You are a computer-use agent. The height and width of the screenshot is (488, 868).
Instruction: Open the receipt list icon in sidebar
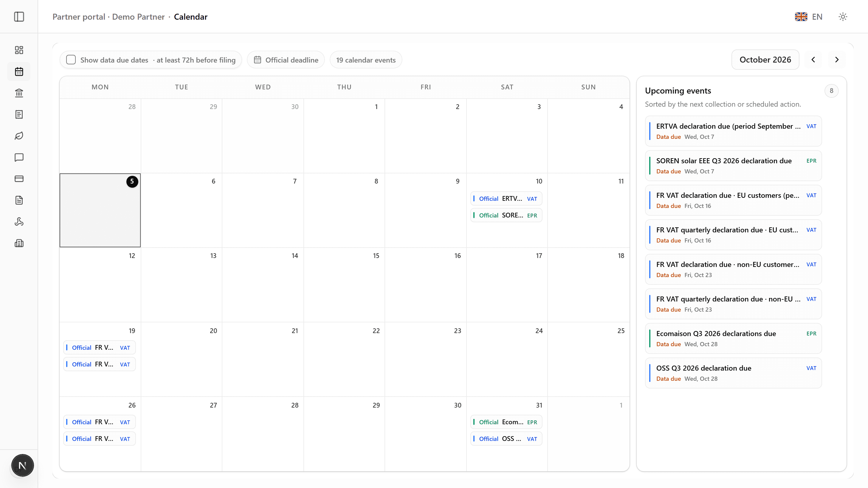pos(19,114)
